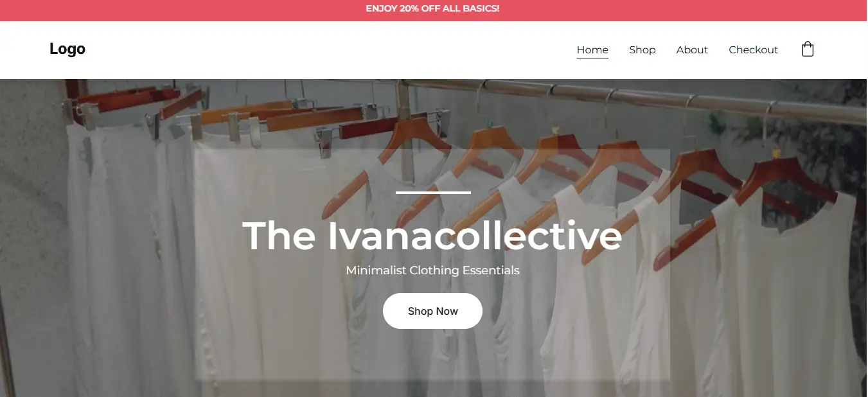Click the Shop Now button
Viewport: 868px width, 397px height.
point(432,311)
